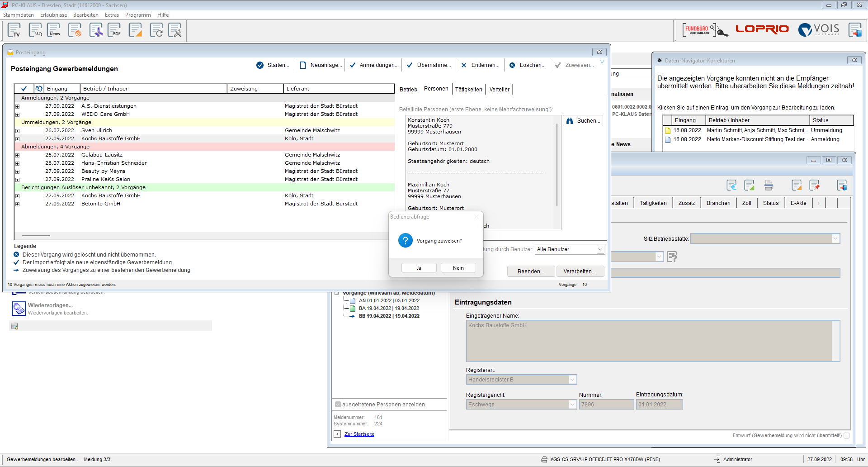Screen dimensions: 868x467
Task: Toggle the Entwurf draft checkbox
Action: point(846,436)
